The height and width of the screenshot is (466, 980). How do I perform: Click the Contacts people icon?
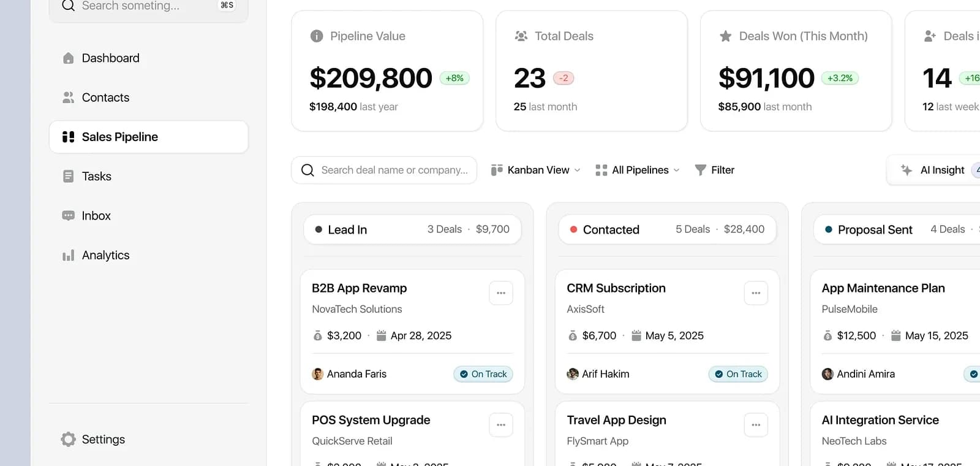(69, 97)
